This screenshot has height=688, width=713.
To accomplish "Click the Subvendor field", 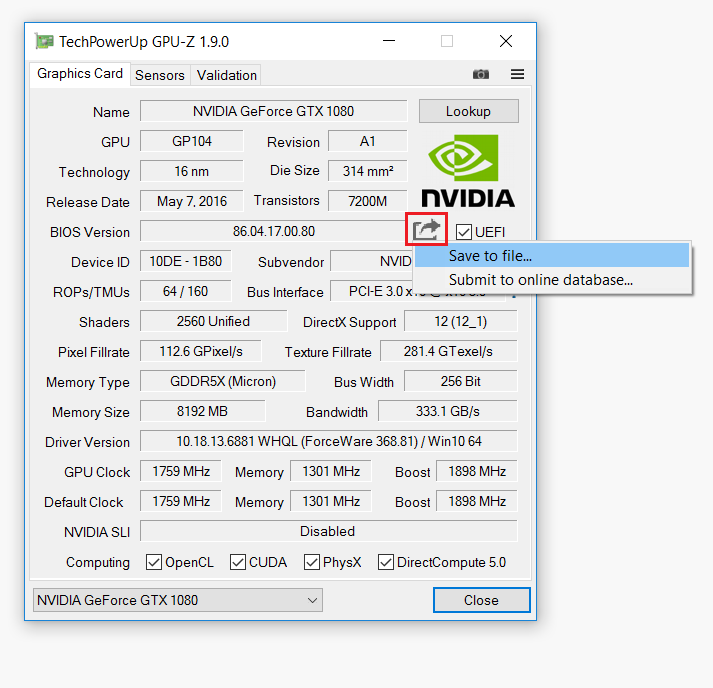I will click(x=372, y=261).
